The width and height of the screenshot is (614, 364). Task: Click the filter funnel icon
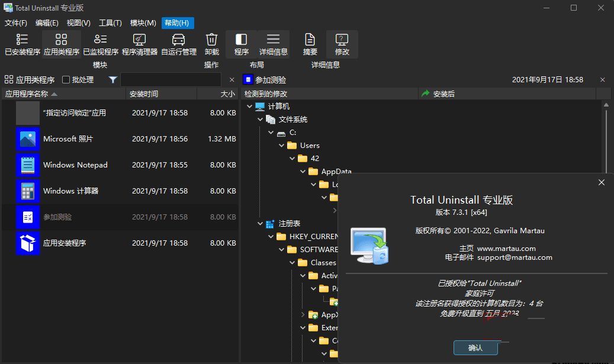(x=113, y=80)
